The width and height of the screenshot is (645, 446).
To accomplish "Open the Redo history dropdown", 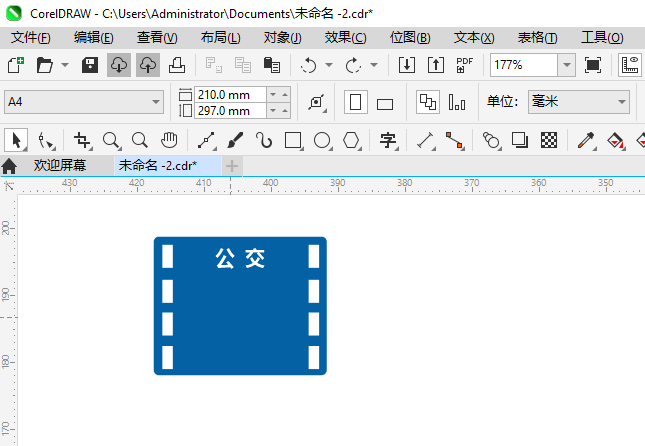I will [374, 65].
